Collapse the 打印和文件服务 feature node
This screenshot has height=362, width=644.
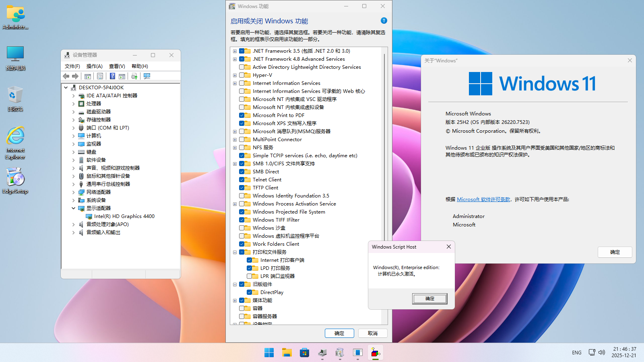tap(235, 252)
